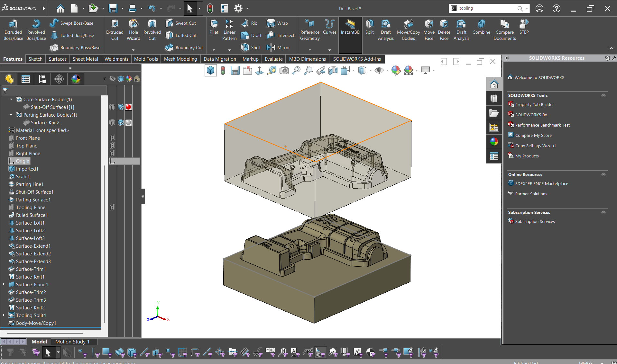The height and width of the screenshot is (364, 617).
Task: Click gray appearance swatch for Surface-Knit2
Action: [x=128, y=122]
